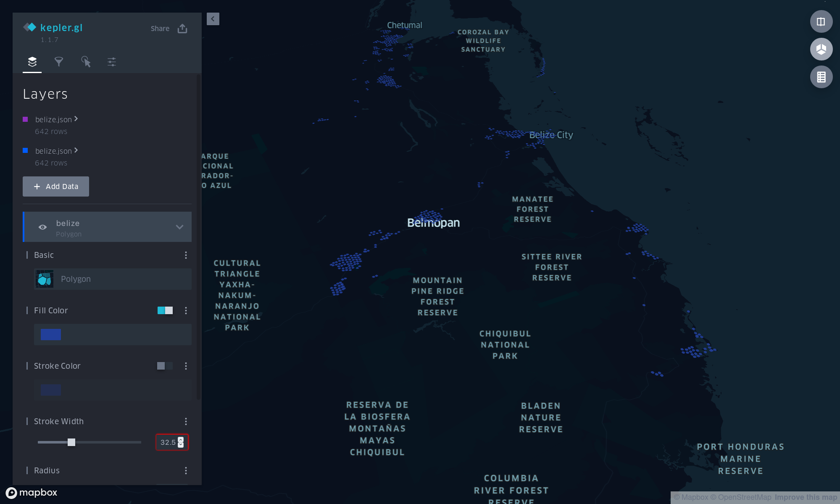Viewport: 840px width, 504px height.
Task: Open the Base map settings tab
Action: 111,62
